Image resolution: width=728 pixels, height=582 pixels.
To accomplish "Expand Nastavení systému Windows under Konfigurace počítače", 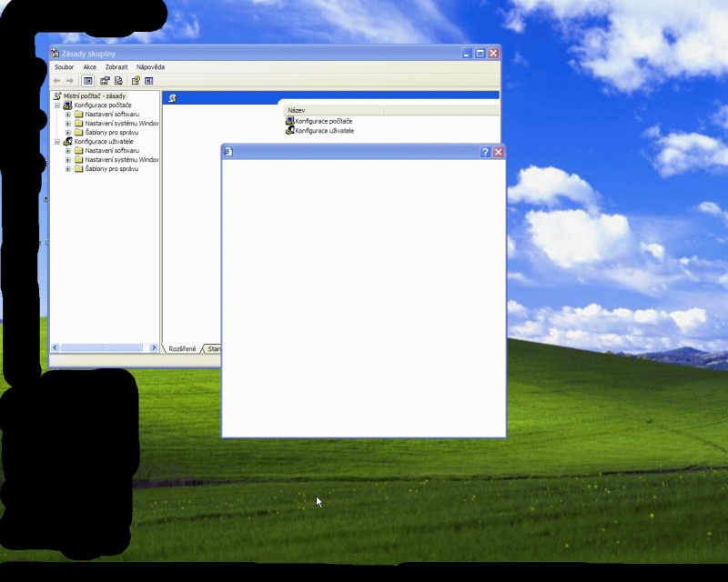I will 67,124.
